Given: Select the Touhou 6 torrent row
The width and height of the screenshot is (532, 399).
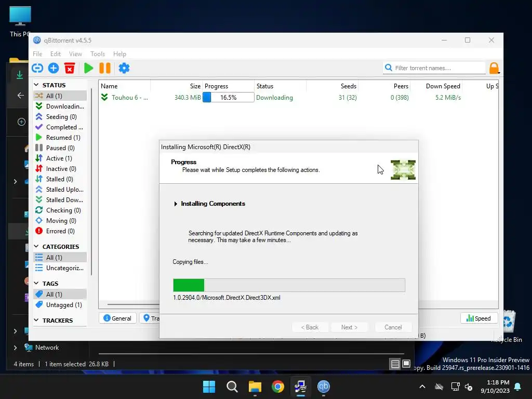Looking at the screenshot, I should [x=299, y=97].
